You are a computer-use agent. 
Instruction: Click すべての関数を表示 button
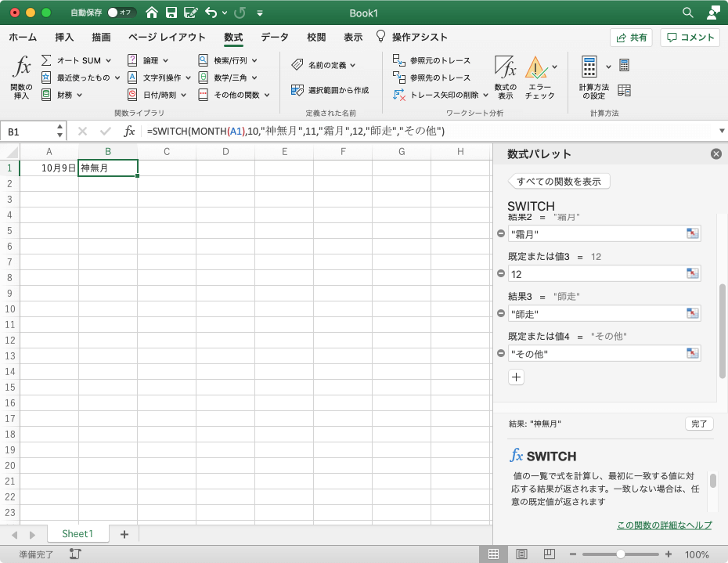click(x=559, y=181)
